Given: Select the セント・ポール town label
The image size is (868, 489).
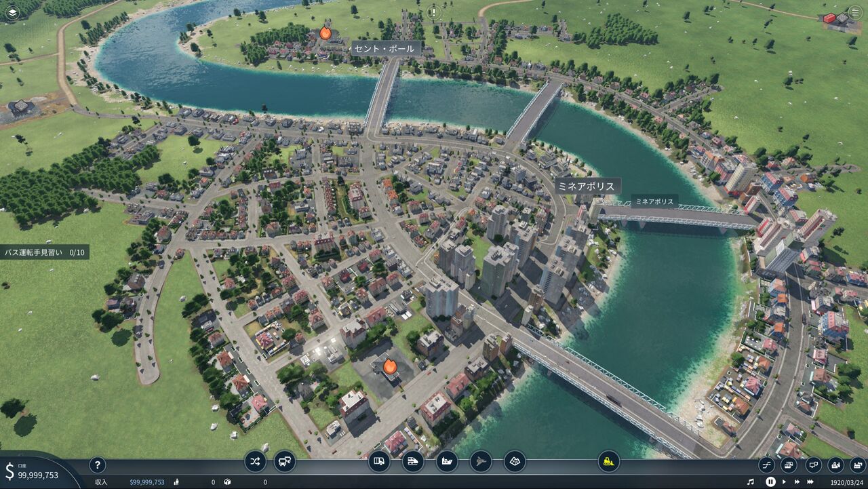Looking at the screenshot, I should coord(386,49).
